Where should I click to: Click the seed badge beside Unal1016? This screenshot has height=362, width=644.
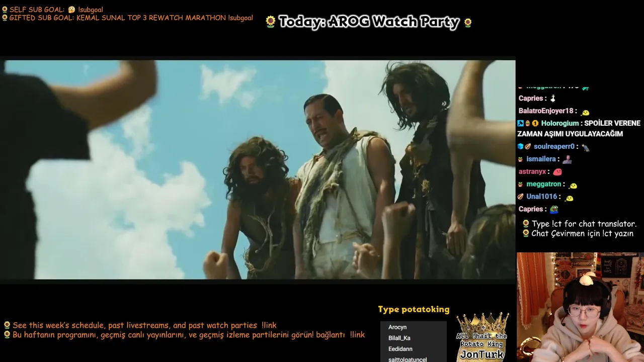tap(521, 197)
